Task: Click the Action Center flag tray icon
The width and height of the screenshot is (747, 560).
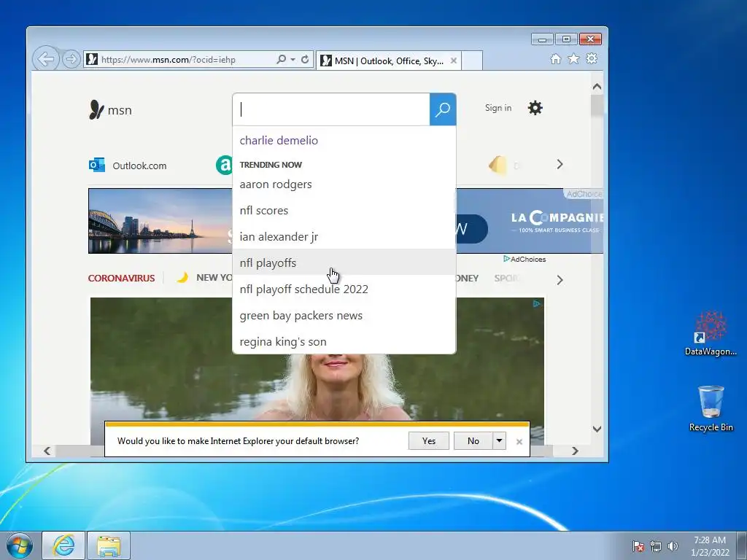Action: point(638,546)
